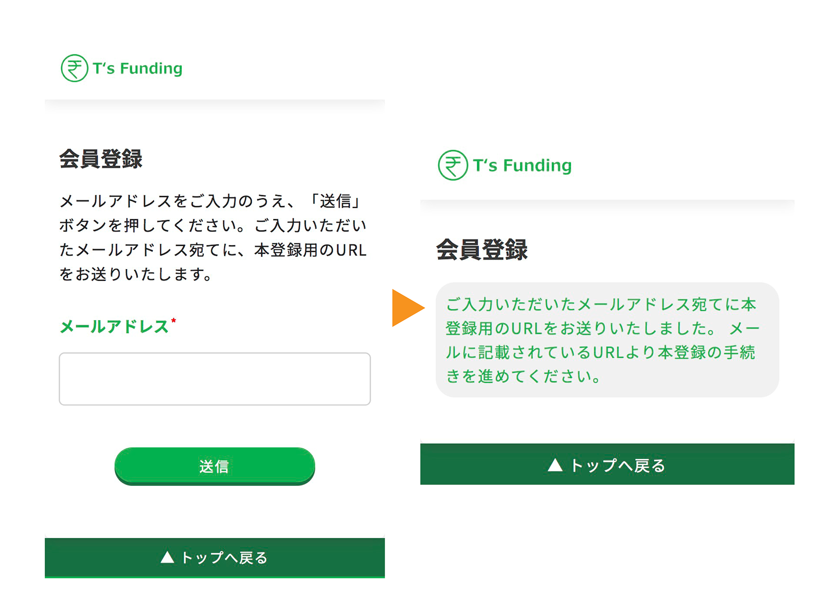Click the triangle icon in the form screen footer
This screenshot has width=840, height=616.
167,557
